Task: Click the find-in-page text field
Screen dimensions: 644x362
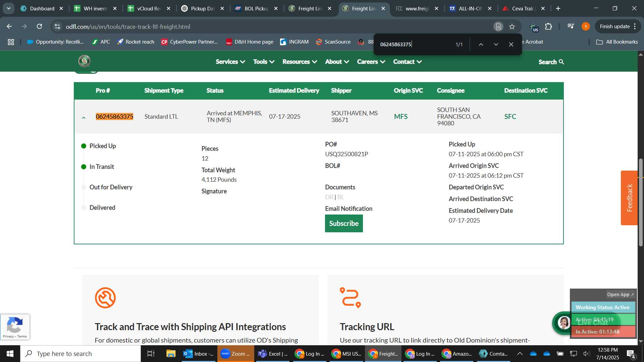Action: (x=414, y=44)
